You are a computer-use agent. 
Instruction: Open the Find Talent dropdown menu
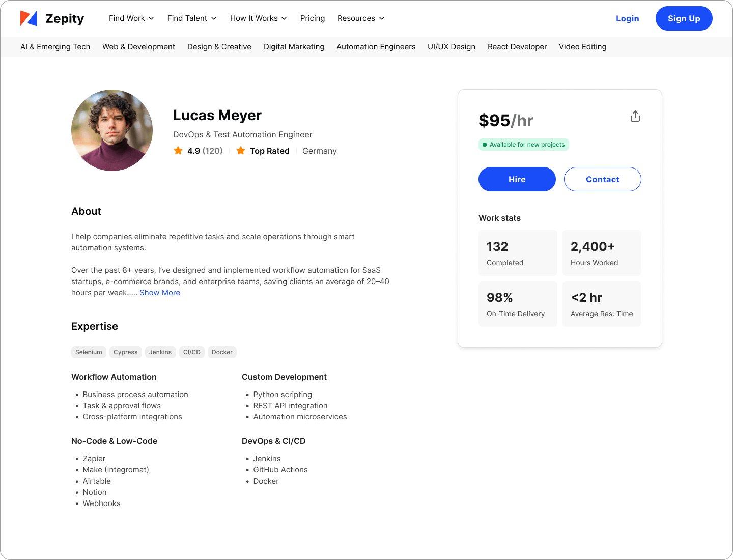pyautogui.click(x=192, y=18)
